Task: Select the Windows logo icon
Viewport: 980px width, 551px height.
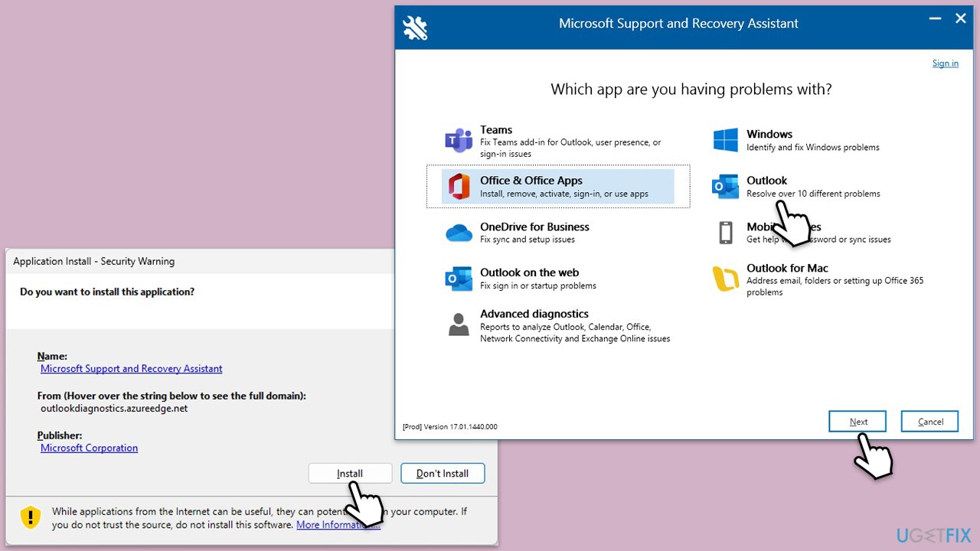Action: (725, 140)
